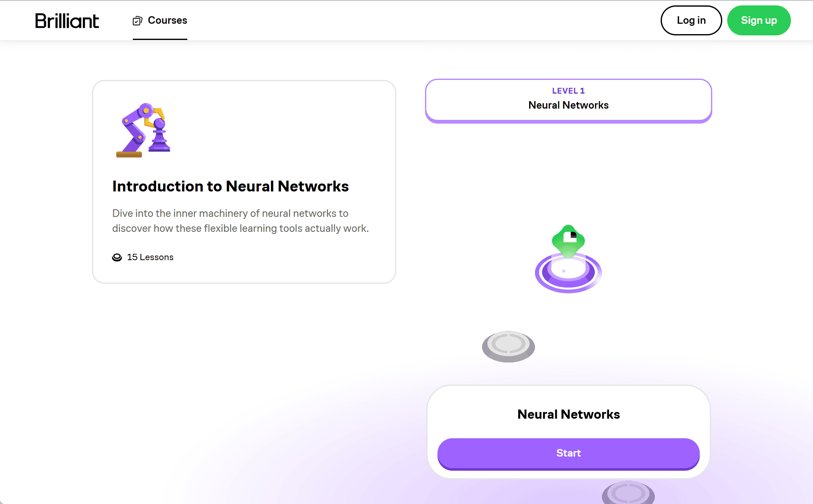Click the Log in button
The image size is (813, 504).
pyautogui.click(x=691, y=20)
